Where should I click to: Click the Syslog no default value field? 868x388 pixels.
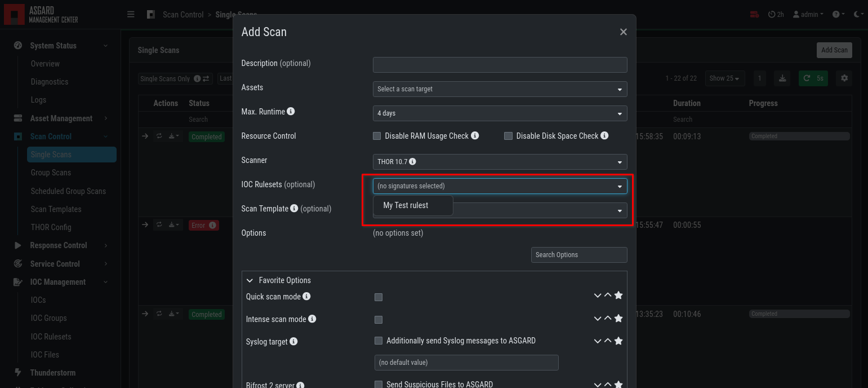coord(466,363)
